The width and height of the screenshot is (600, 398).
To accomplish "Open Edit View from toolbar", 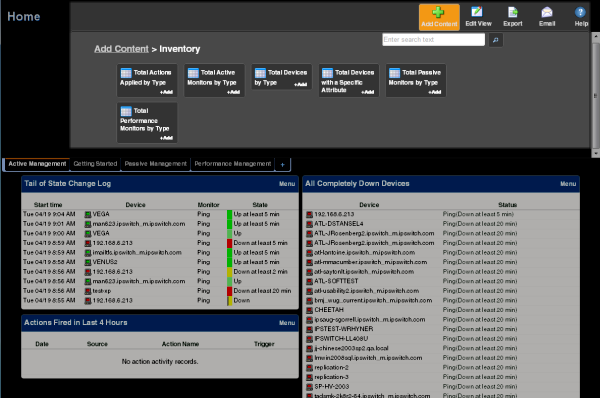I will click(x=478, y=17).
